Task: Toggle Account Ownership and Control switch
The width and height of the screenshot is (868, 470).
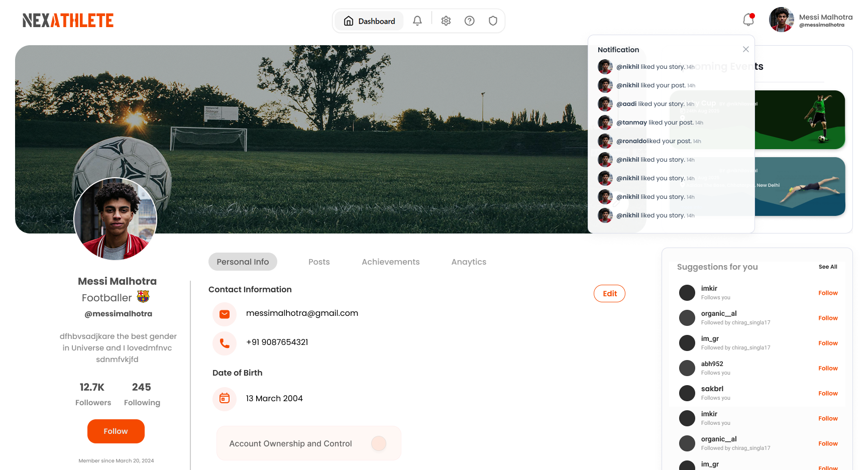Action: click(x=379, y=443)
